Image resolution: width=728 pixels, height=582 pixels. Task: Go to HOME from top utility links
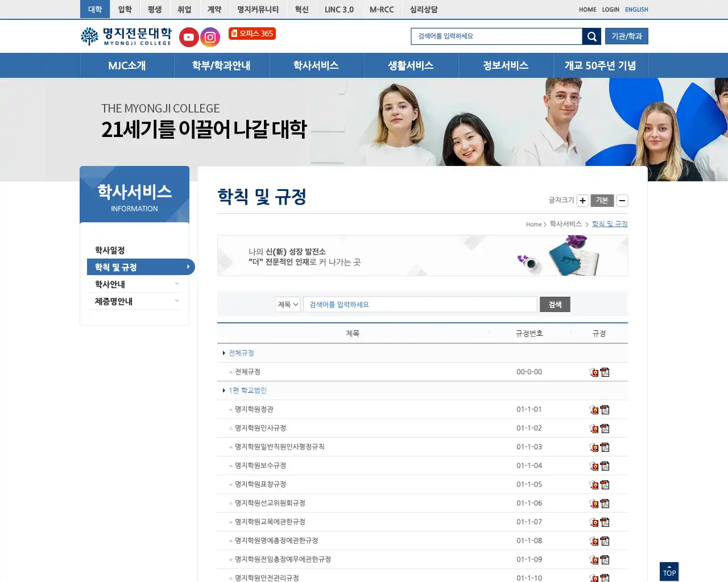point(588,10)
